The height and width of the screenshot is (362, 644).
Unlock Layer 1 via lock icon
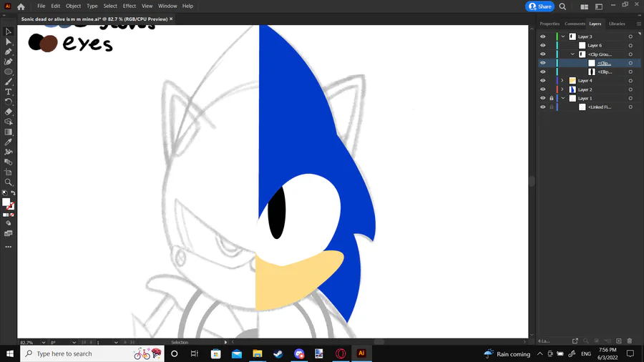point(552,98)
